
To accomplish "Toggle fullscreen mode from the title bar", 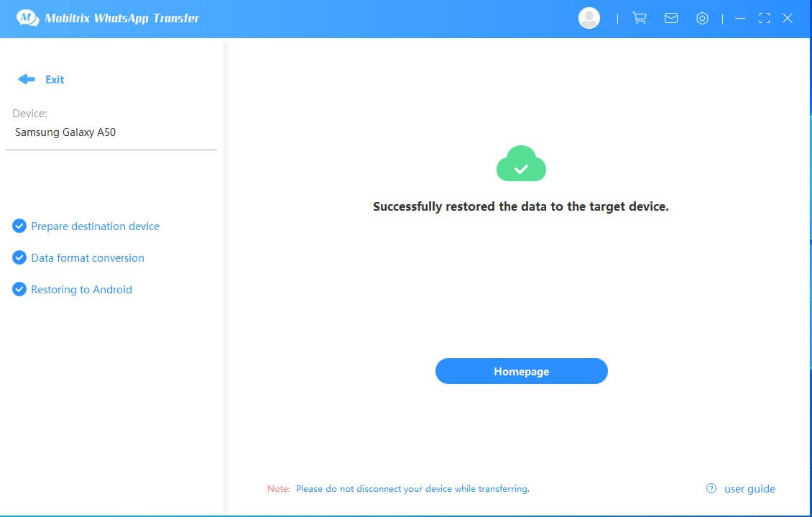I will (764, 18).
